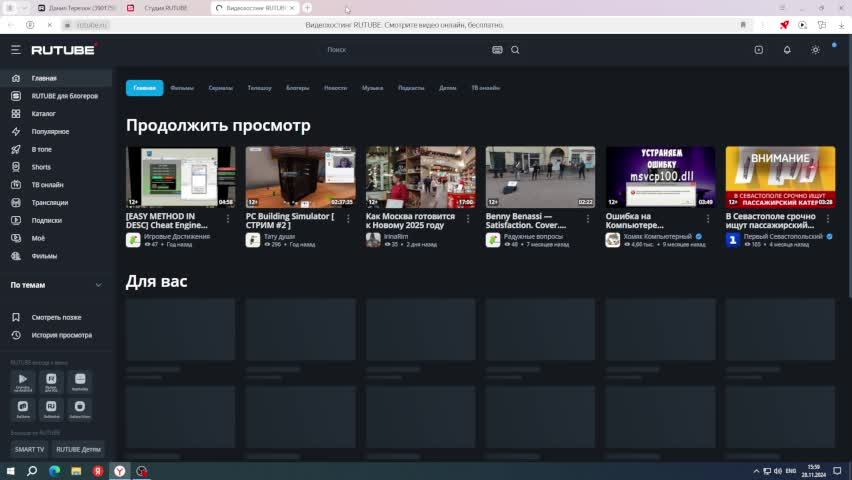Open Трансляции in the sidebar
This screenshot has width=852, height=480.
pos(56,202)
